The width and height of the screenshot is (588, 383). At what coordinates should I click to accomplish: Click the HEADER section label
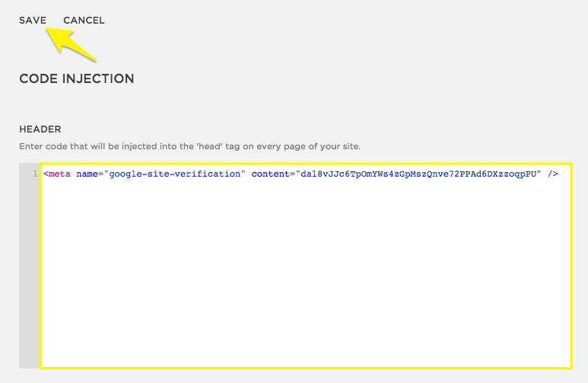click(40, 129)
